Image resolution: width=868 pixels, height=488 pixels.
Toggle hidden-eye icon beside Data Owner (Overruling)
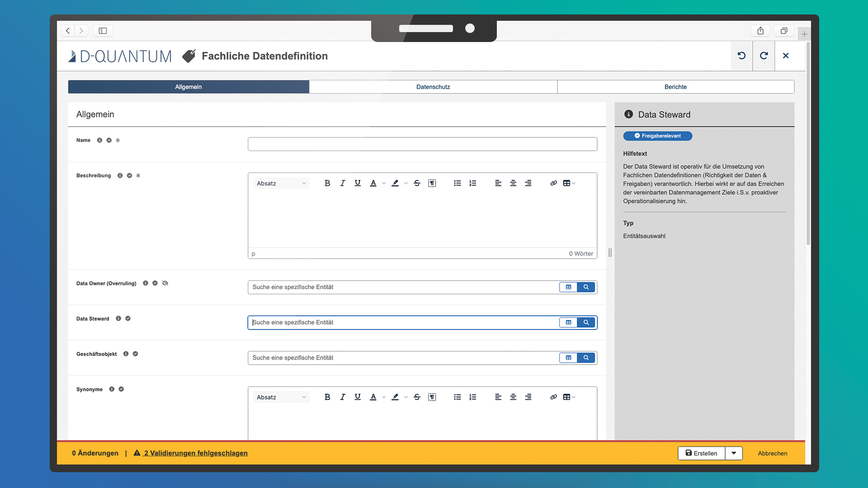tap(165, 283)
